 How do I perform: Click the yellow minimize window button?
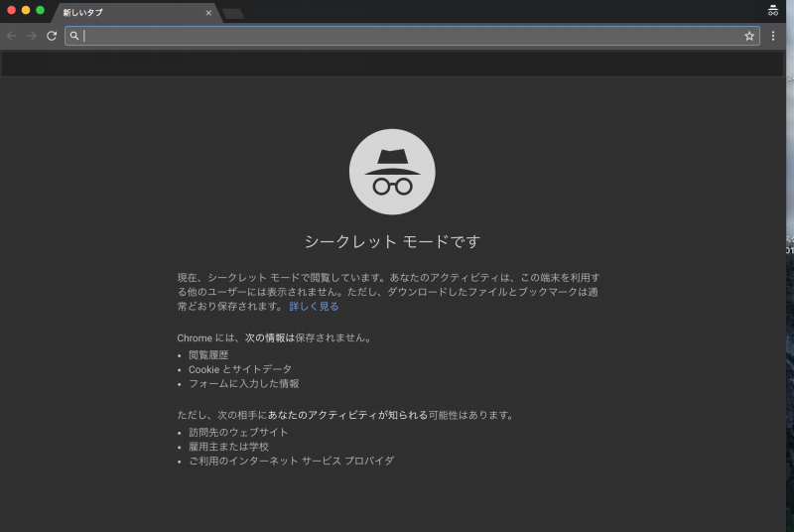pos(26,10)
